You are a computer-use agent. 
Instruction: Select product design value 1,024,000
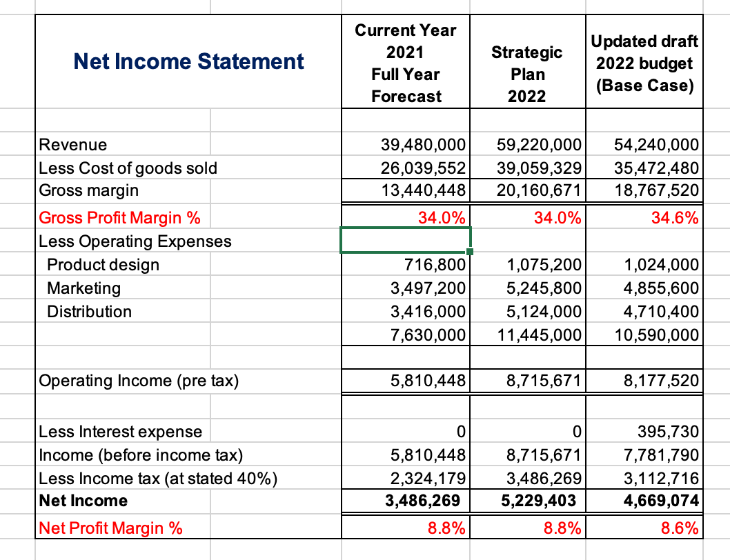[661, 264]
